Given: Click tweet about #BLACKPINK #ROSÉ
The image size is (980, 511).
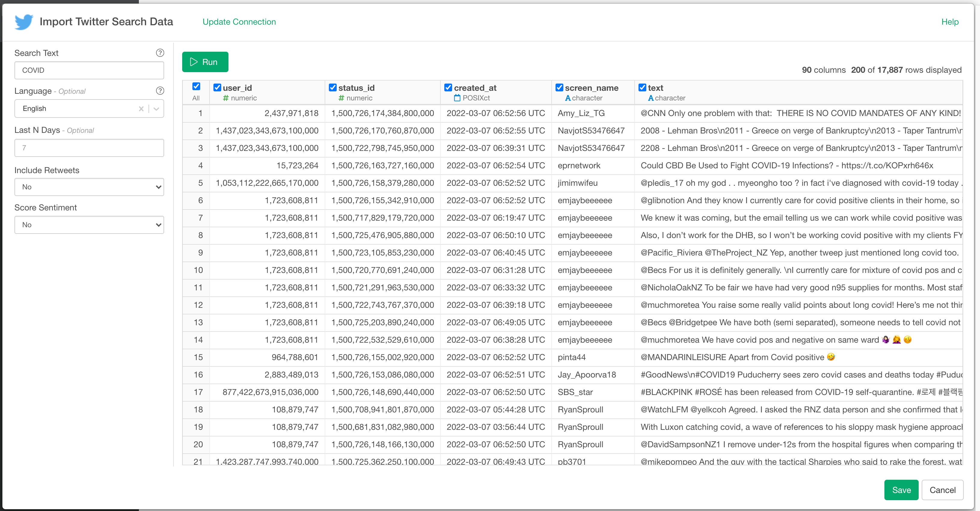Looking at the screenshot, I should [801, 392].
